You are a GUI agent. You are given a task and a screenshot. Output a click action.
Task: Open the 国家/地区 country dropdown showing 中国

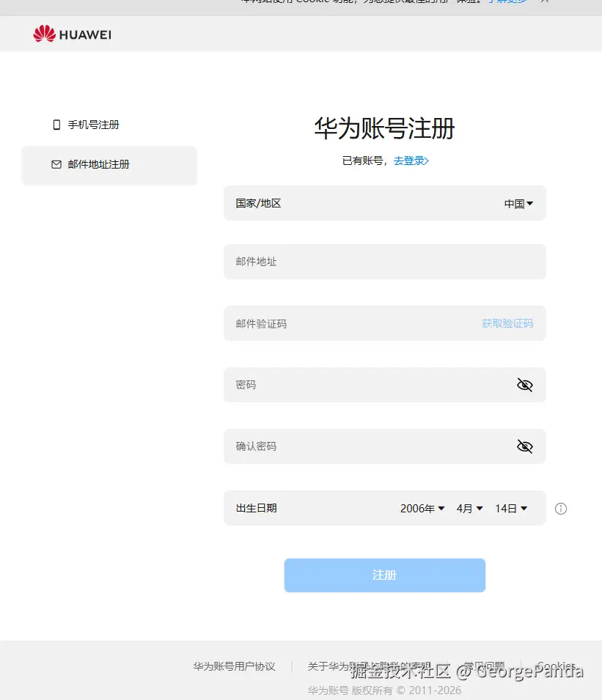pyautogui.click(x=519, y=203)
